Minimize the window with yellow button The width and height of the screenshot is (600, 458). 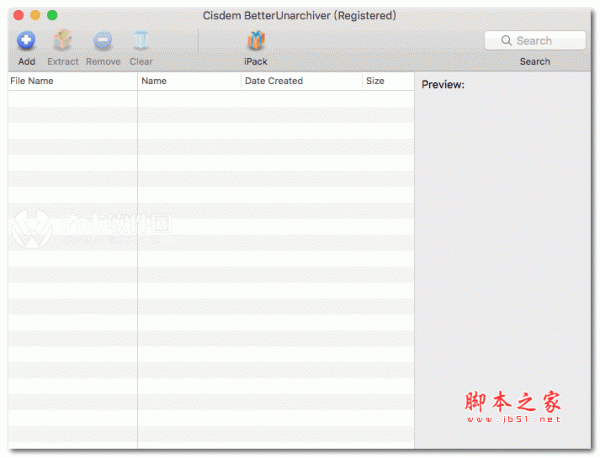click(35, 15)
